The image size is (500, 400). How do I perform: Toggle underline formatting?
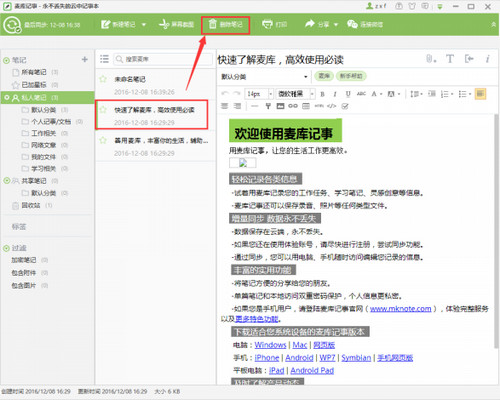(348, 94)
